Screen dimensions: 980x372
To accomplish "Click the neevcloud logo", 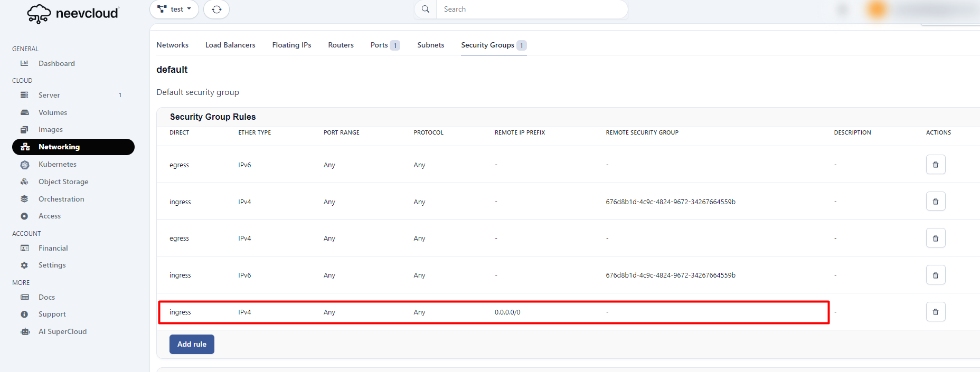I will pyautogui.click(x=73, y=14).
